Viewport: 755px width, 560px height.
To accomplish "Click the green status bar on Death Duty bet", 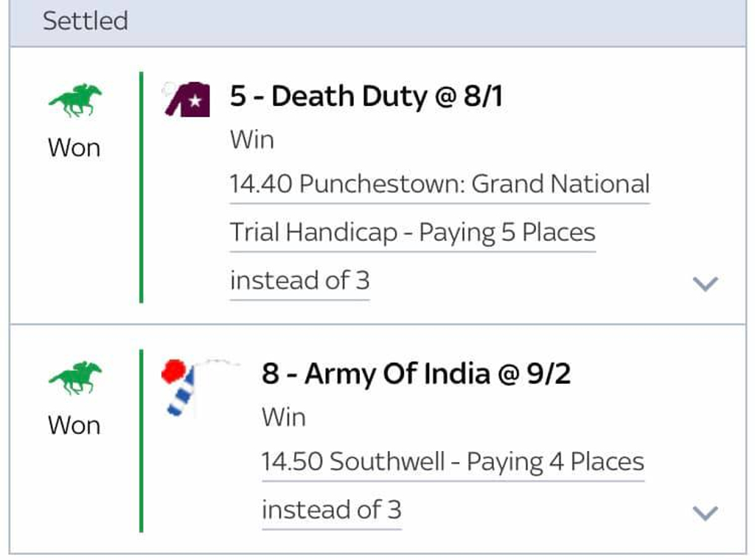I will (x=141, y=187).
